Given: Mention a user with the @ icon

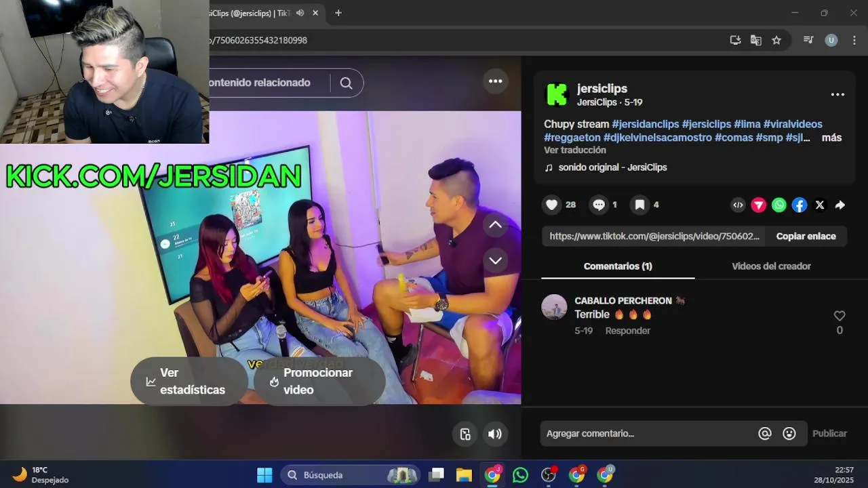Looking at the screenshot, I should click(x=765, y=434).
